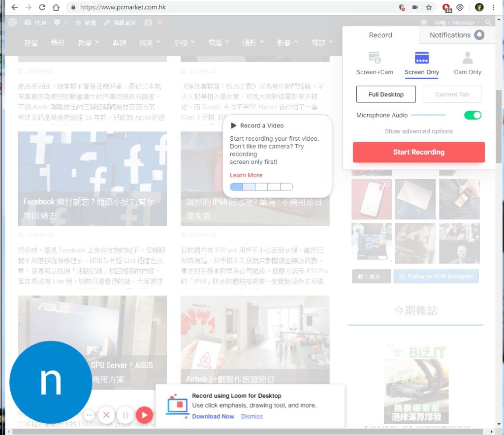The width and height of the screenshot is (504, 435).
Task: Select the Cam Only recording mode
Action: (468, 63)
